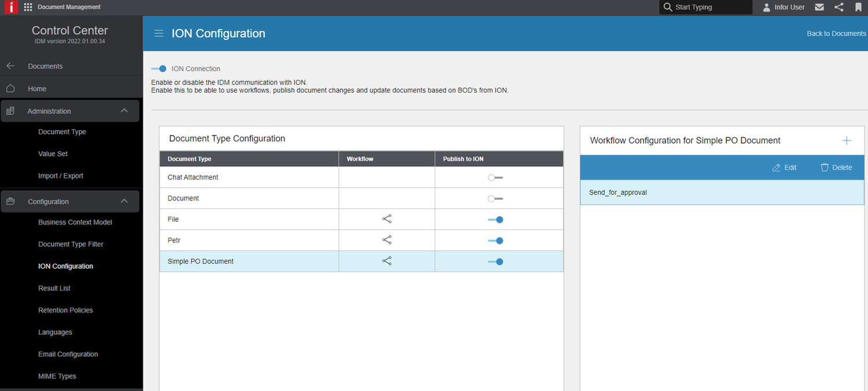Collapse the Configuration section
Screen dimensions: 868x391
[124, 200]
